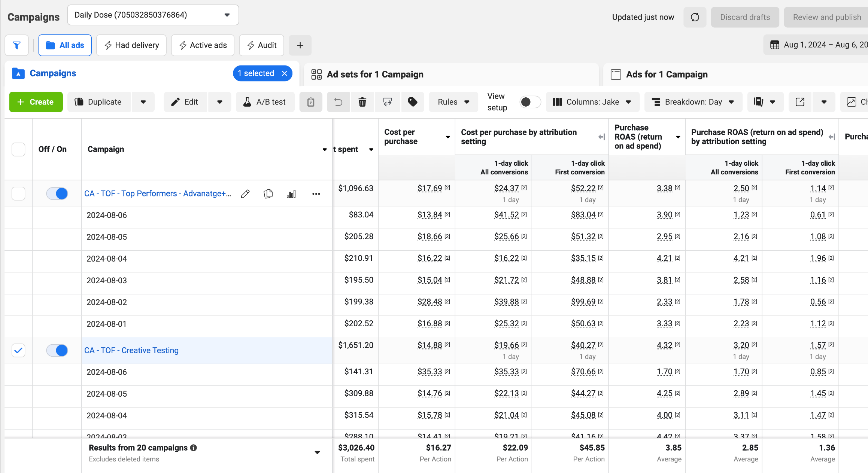Collapse the Cost per purchase attribution column
The width and height of the screenshot is (868, 473).
pos(601,137)
